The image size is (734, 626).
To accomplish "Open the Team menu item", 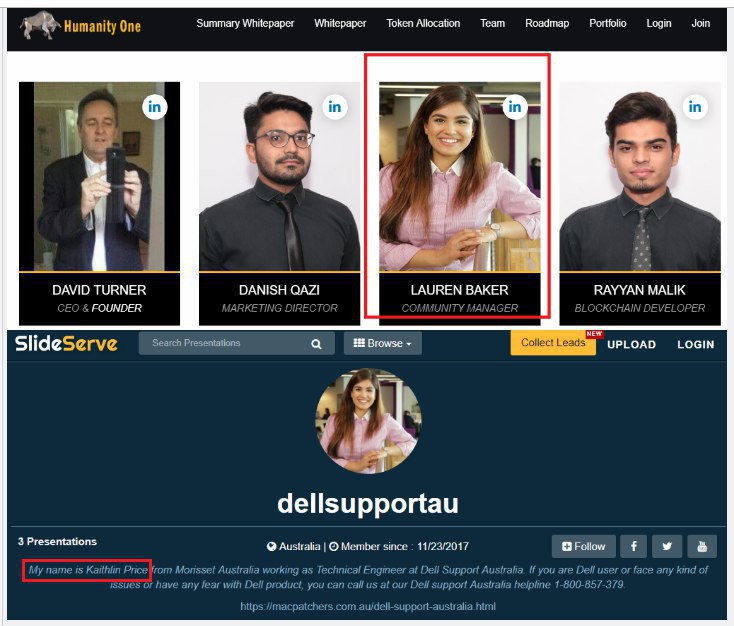I will [x=492, y=23].
